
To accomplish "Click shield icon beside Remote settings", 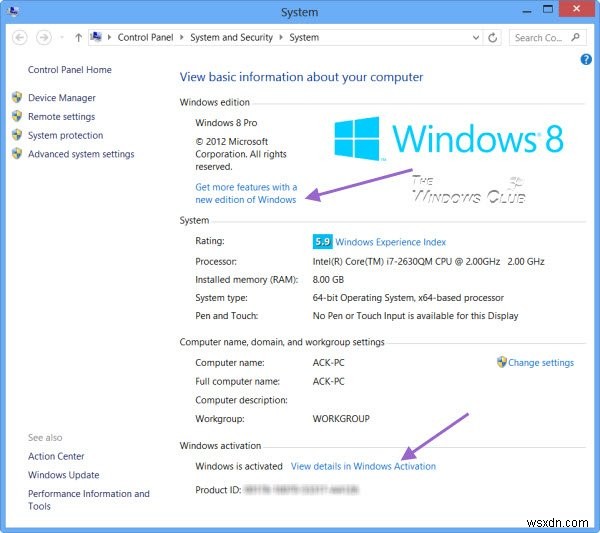I will click(17, 116).
